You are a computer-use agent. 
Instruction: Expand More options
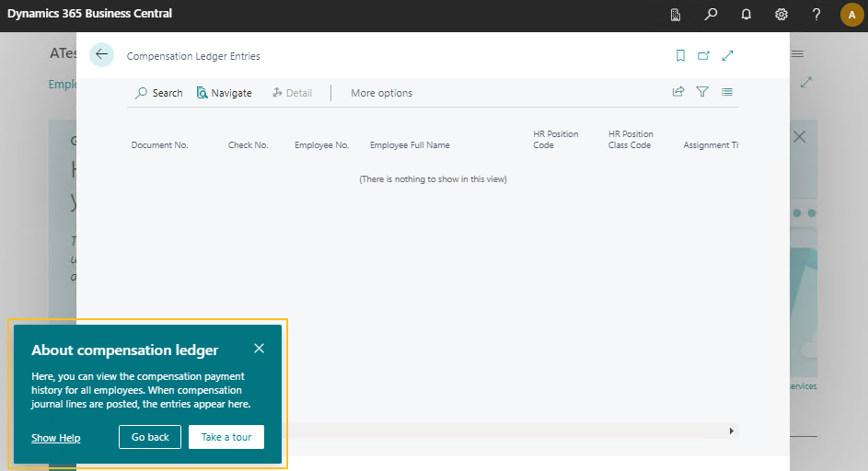tap(381, 93)
